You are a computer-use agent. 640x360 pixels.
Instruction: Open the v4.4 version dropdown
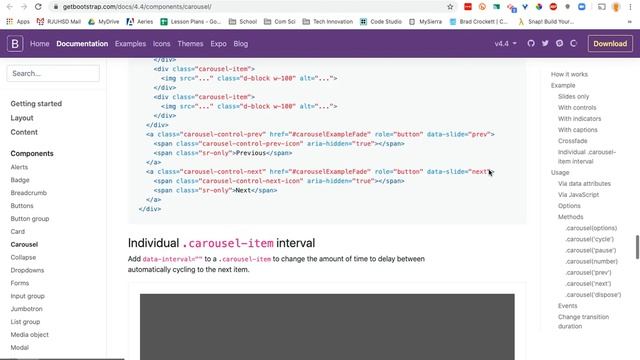[505, 43]
